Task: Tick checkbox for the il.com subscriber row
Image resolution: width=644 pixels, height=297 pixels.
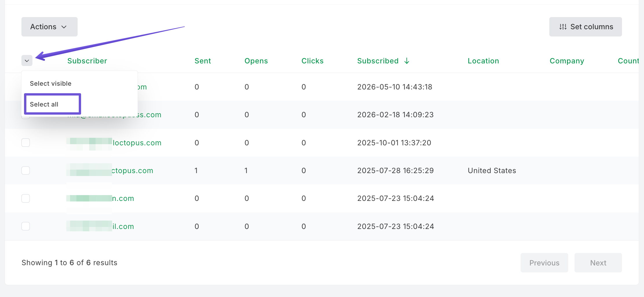Action: [x=26, y=226]
